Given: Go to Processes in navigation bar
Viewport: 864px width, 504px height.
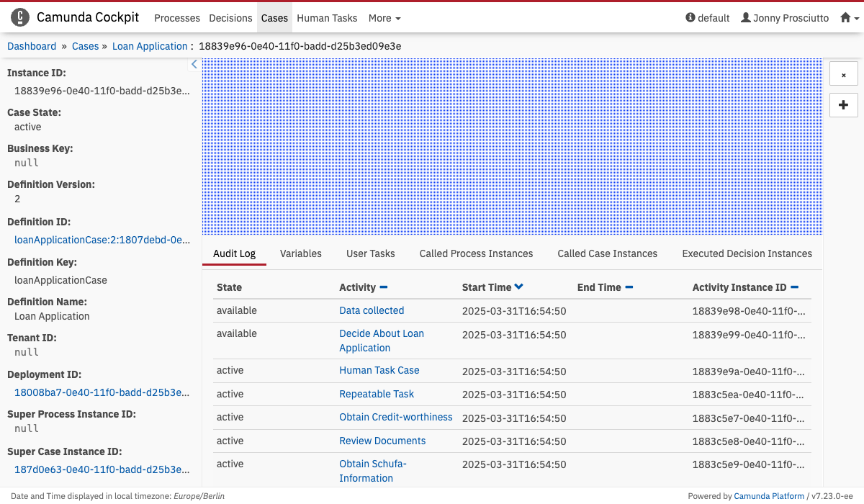Looking at the screenshot, I should tap(177, 18).
